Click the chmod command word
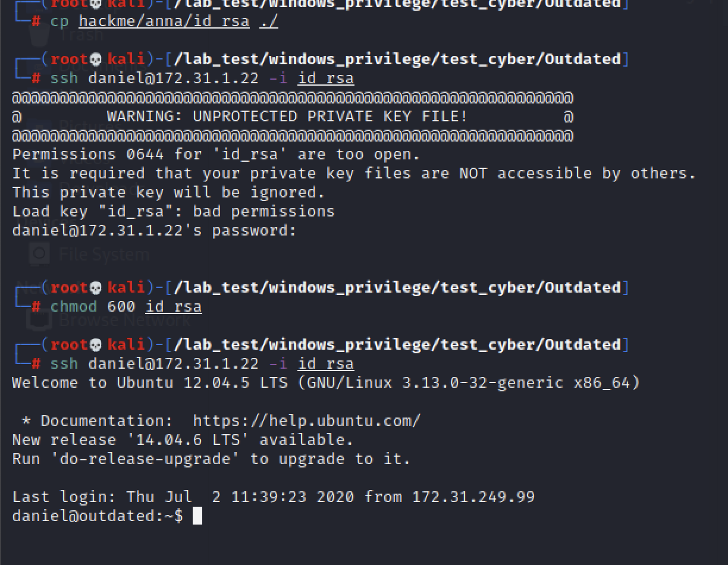The height and width of the screenshot is (565, 728). coord(73,307)
